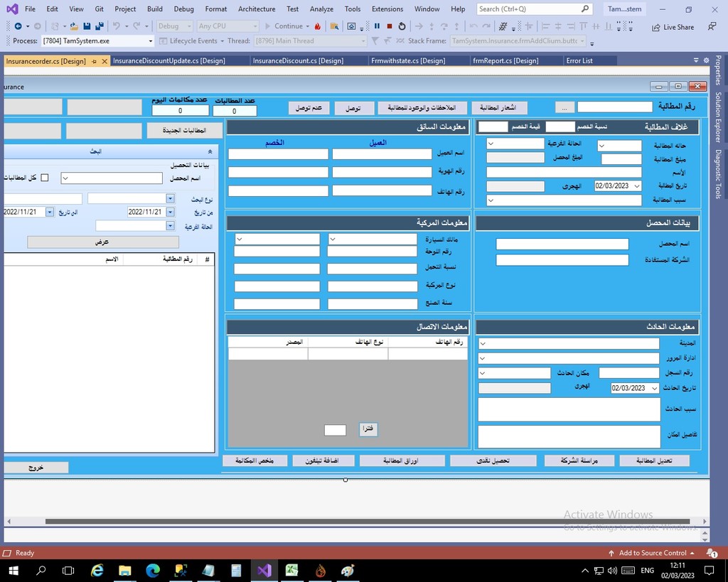Click the تحصيل نقدى button

(x=493, y=460)
